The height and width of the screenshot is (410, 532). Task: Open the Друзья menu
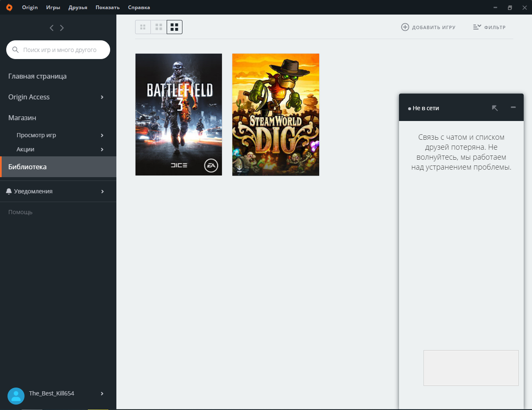coord(78,7)
